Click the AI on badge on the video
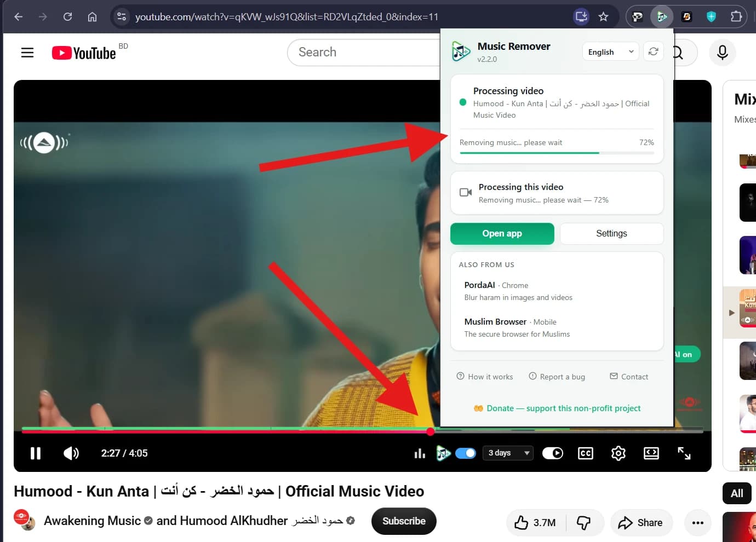Viewport: 756px width, 542px height. click(x=686, y=354)
